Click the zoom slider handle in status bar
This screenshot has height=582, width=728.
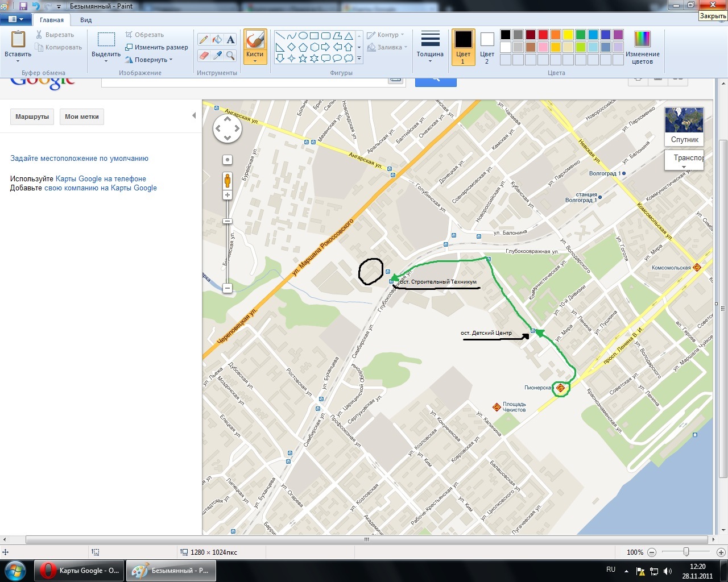point(686,552)
